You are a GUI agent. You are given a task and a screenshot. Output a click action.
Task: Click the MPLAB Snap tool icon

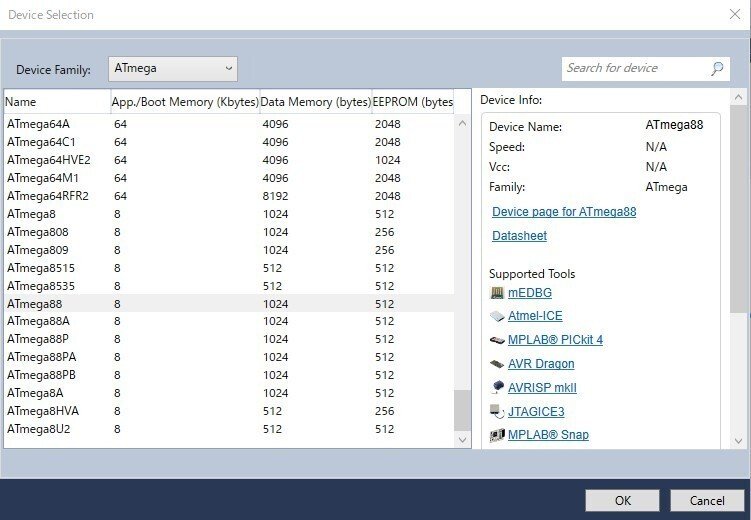[x=497, y=435]
